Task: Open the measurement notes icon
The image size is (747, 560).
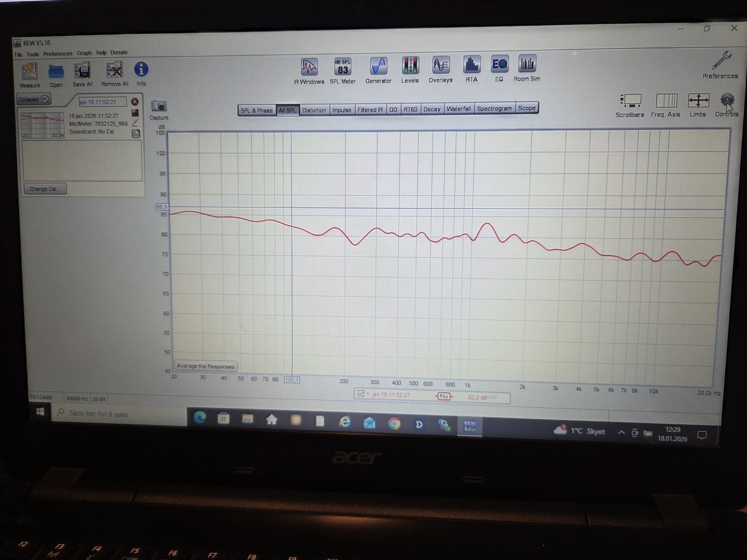Action: (136, 133)
